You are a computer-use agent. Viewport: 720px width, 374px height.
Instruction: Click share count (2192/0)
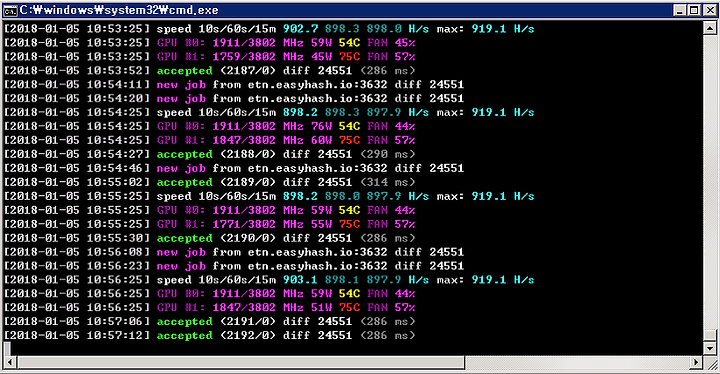tap(248, 335)
